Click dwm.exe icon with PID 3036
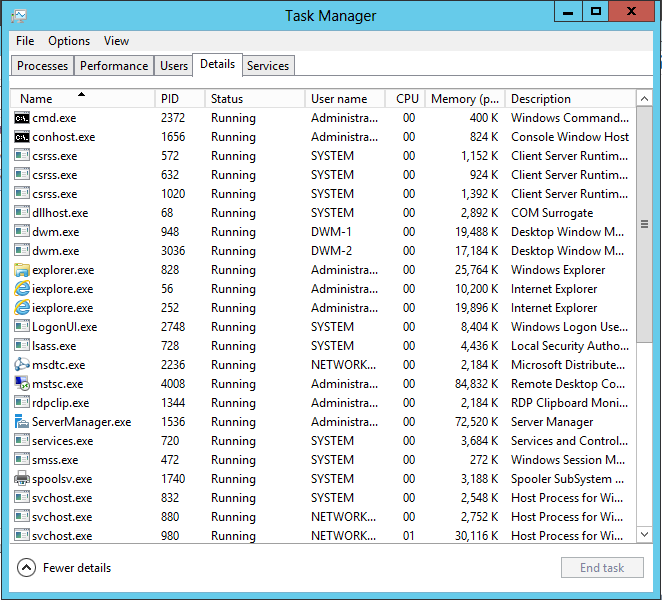 (22, 251)
